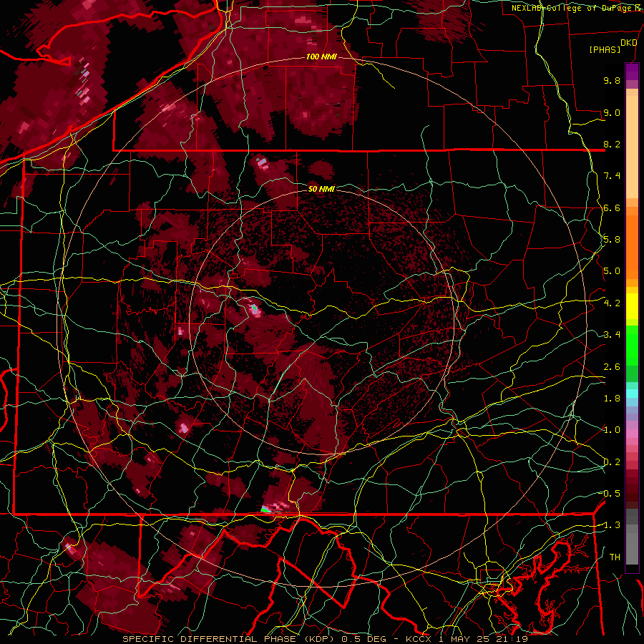
Task: Pick the orange segment of the color bar
Action: pyautogui.click(x=632, y=243)
